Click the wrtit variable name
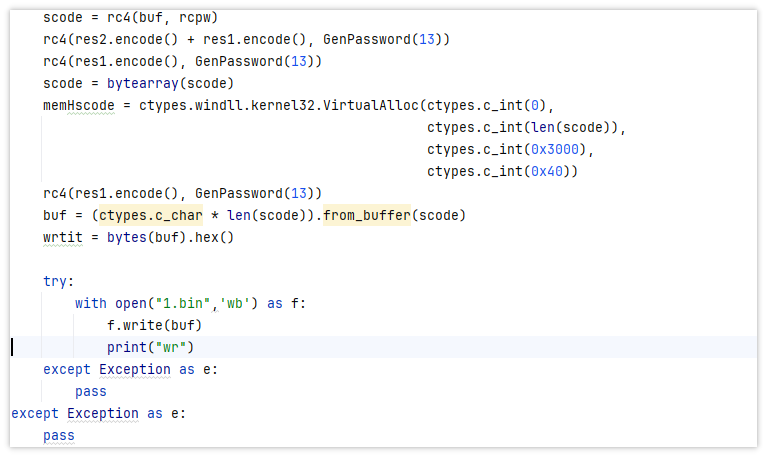 coord(62,237)
